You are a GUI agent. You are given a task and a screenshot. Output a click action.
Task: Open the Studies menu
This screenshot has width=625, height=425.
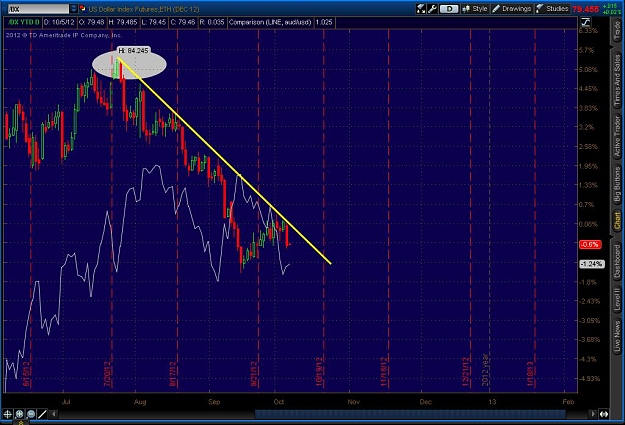pos(552,9)
